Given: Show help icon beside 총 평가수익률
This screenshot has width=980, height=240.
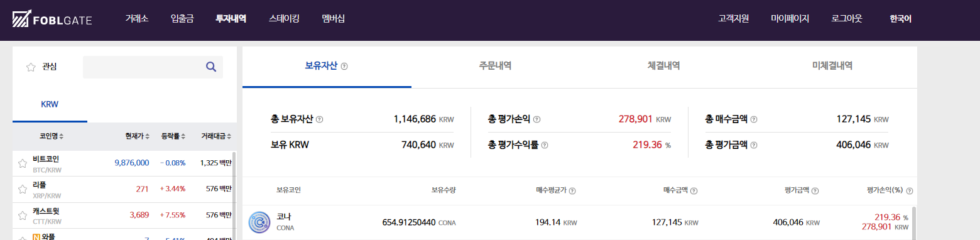Looking at the screenshot, I should tap(545, 145).
